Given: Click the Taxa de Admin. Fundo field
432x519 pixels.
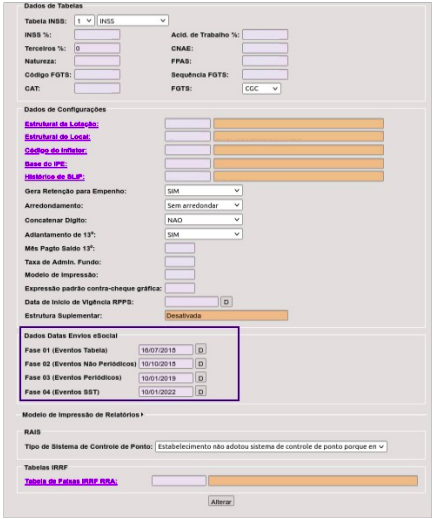Looking at the screenshot, I should click(180, 262).
